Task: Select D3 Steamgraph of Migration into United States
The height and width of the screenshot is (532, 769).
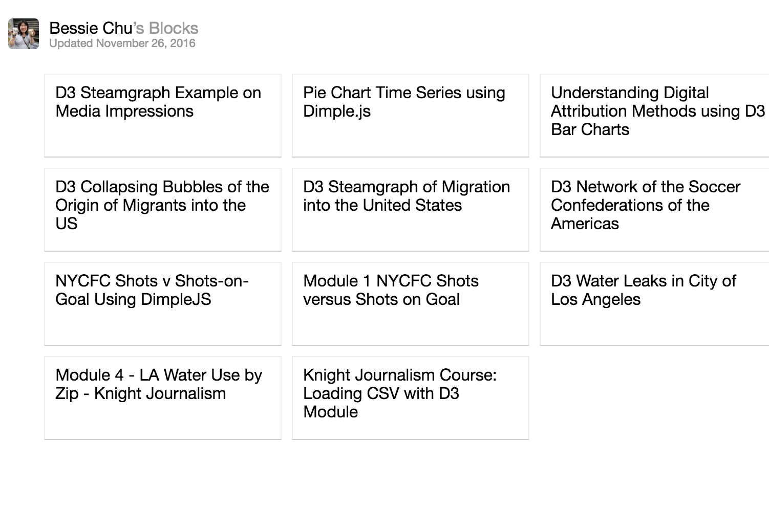Action: coord(410,210)
